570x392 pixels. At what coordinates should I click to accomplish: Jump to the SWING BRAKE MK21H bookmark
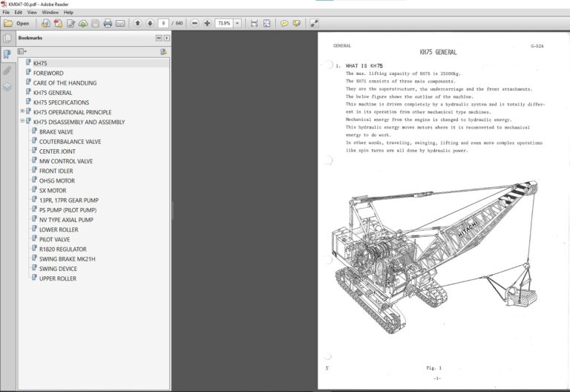pos(67,259)
